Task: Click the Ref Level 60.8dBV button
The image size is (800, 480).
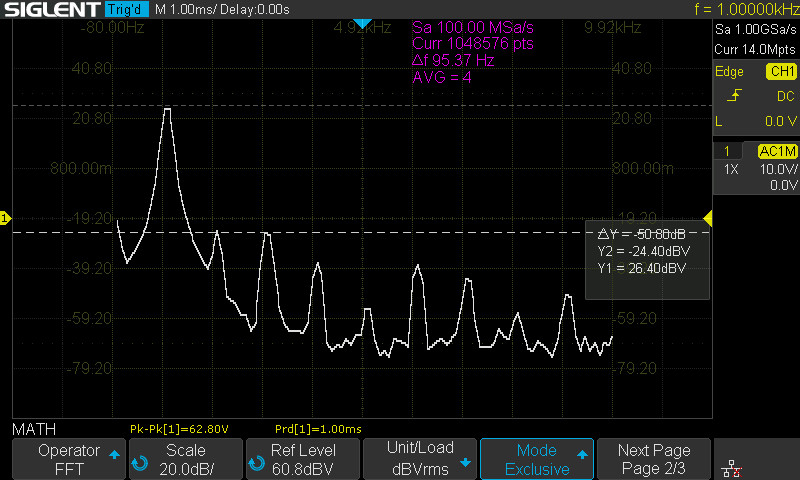Action: click(x=303, y=459)
